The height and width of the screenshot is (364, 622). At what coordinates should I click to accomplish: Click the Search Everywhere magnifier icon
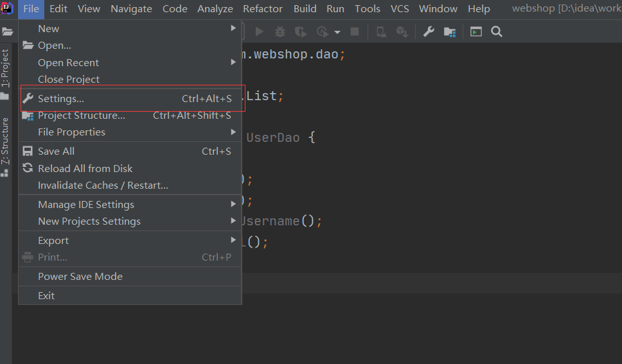[x=497, y=31]
